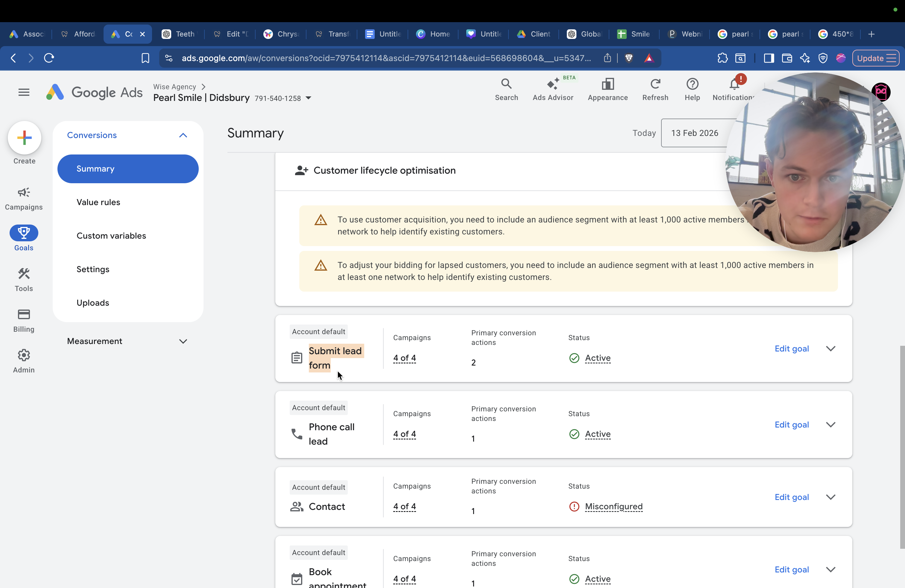This screenshot has width=905, height=588.
Task: Open the Billing sidebar icon
Action: [24, 321]
